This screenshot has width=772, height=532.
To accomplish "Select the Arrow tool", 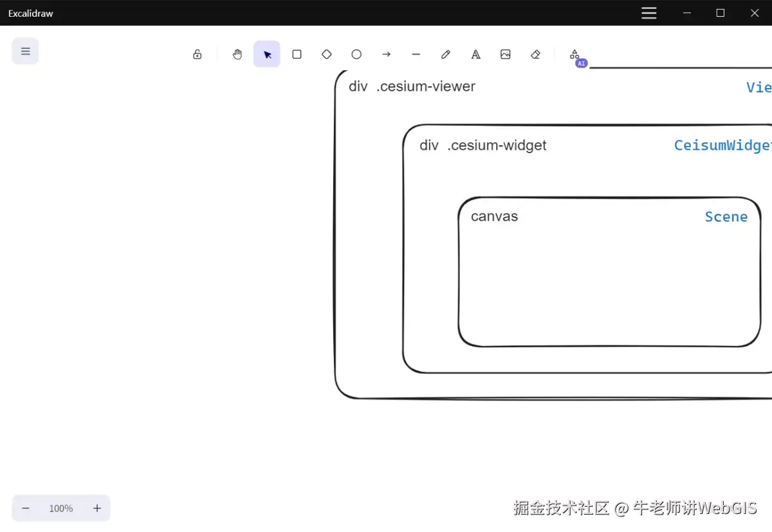I will tap(386, 55).
